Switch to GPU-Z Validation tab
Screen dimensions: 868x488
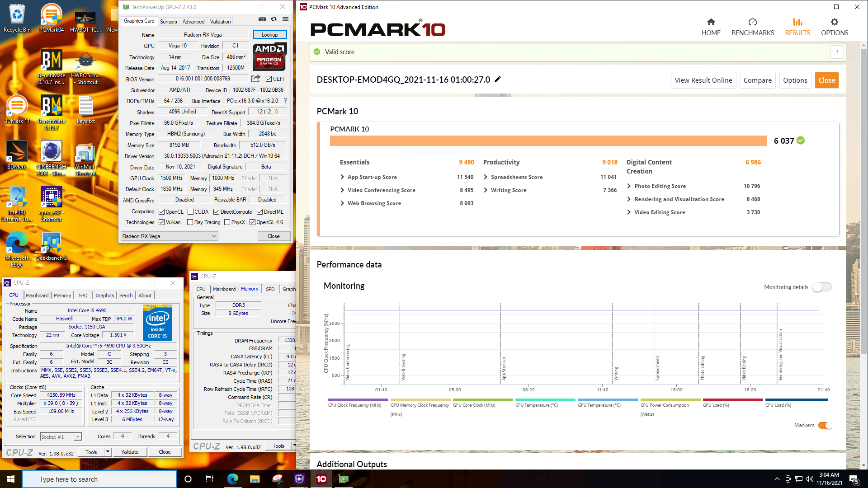220,21
